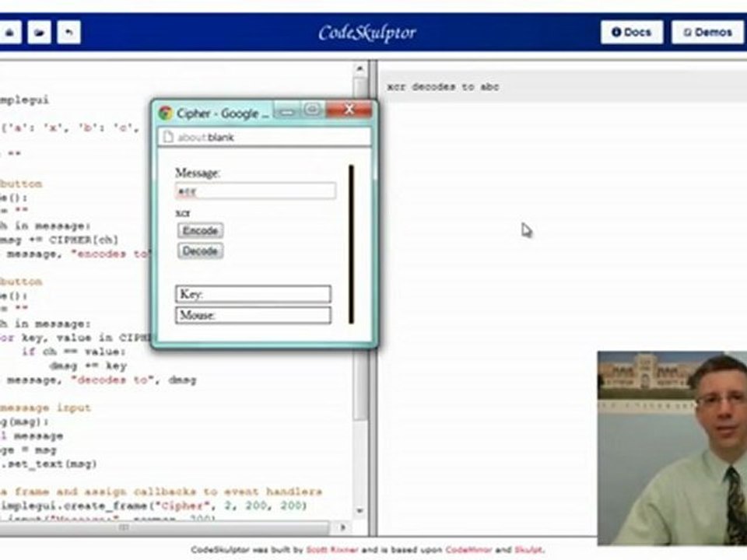Image resolution: width=747 pixels, height=560 pixels.
Task: Click into the Message input field
Action: 256,191
